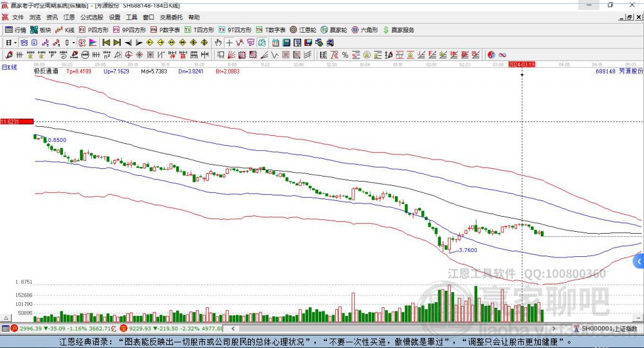The image size is (644, 348).
Task: Open the 公式选股 menu
Action: pyautogui.click(x=92, y=17)
